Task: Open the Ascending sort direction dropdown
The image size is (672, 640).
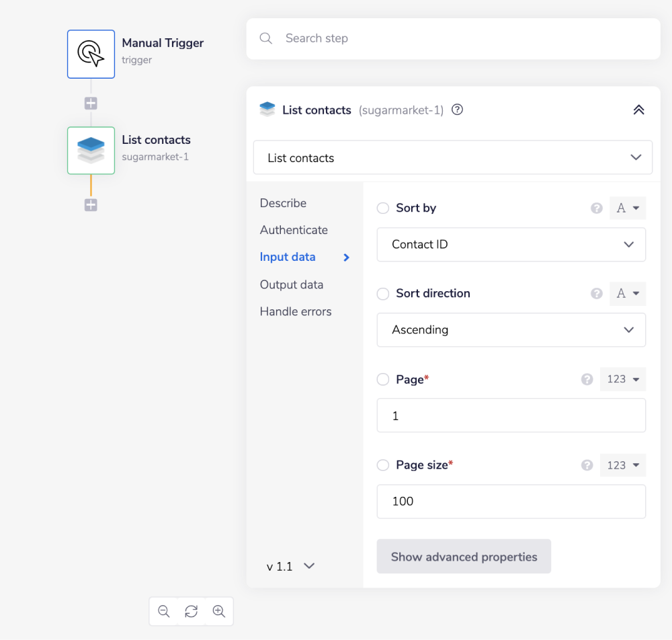Action: (x=511, y=330)
